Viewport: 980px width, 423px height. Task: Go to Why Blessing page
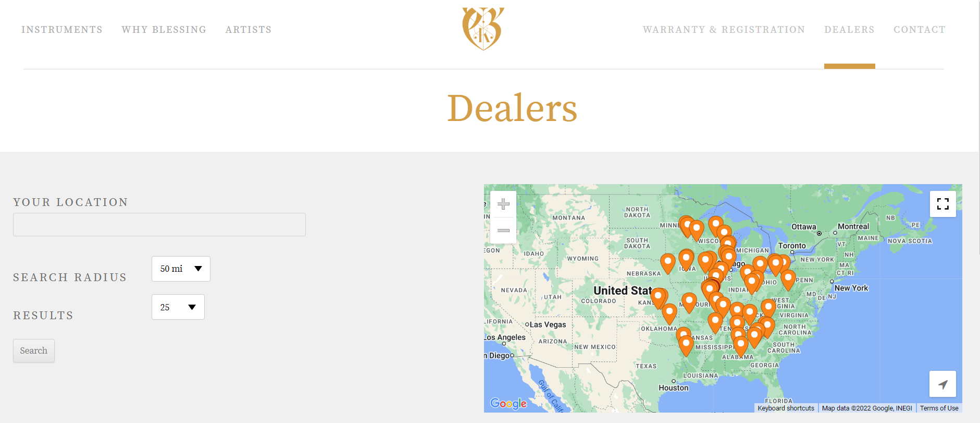pyautogui.click(x=164, y=30)
